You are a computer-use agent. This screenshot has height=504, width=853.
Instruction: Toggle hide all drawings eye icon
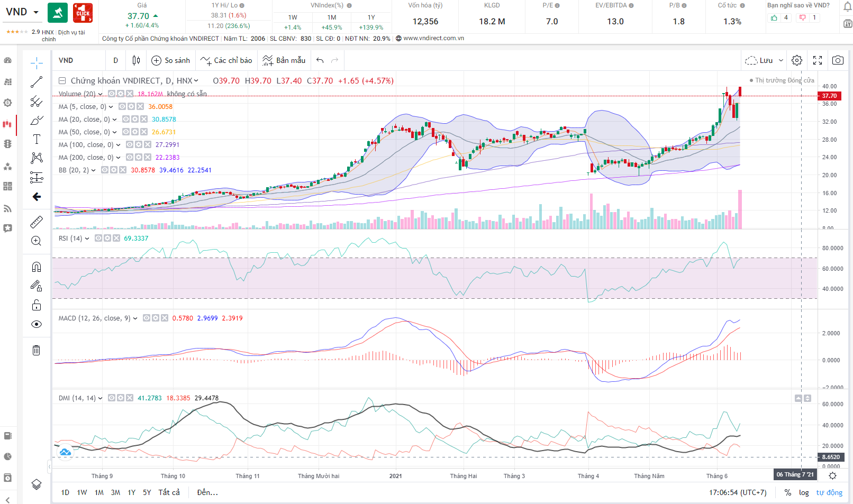37,324
